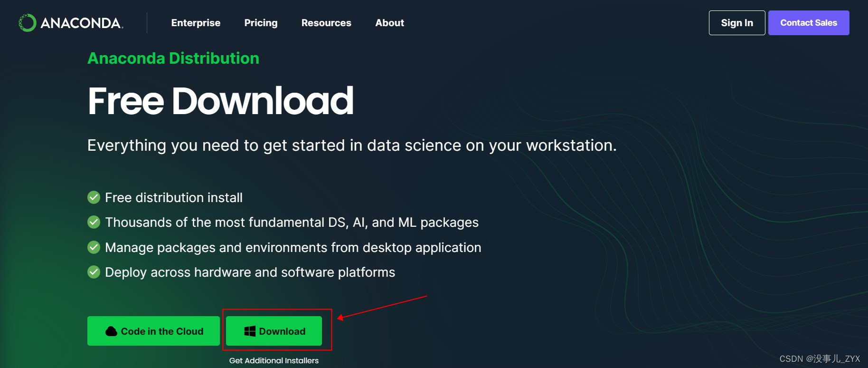Click the green Download button

274,331
